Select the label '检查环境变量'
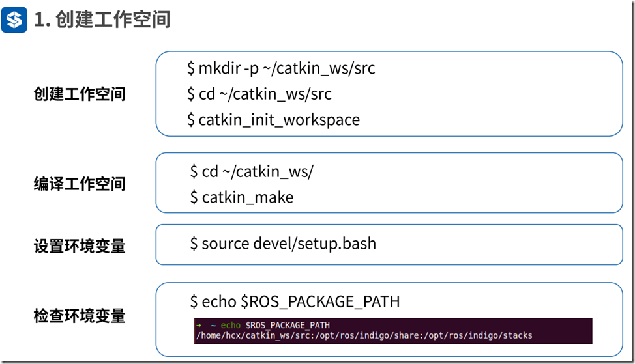Viewport: 635px width, 364px height. [80, 315]
